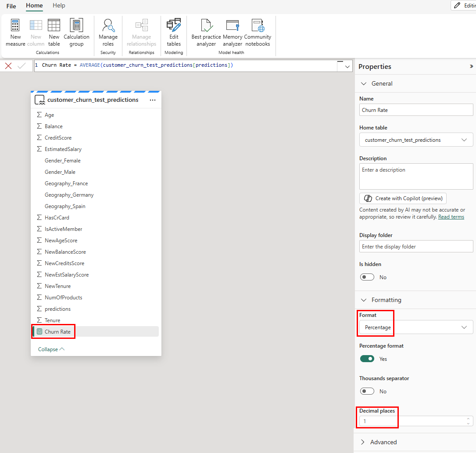Click the sigma icon beside Balance

[39, 126]
